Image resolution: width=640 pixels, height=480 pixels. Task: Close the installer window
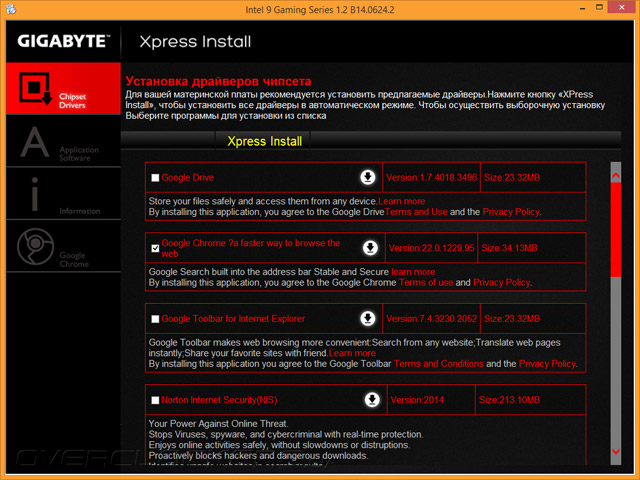click(x=622, y=8)
